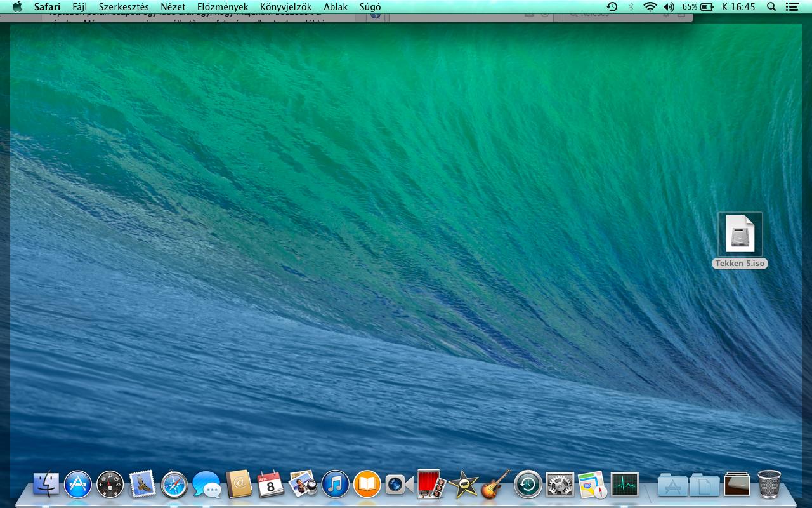Screen dimensions: 812x508
Task: Open the Applications folder stack in Dock
Action: tap(672, 485)
